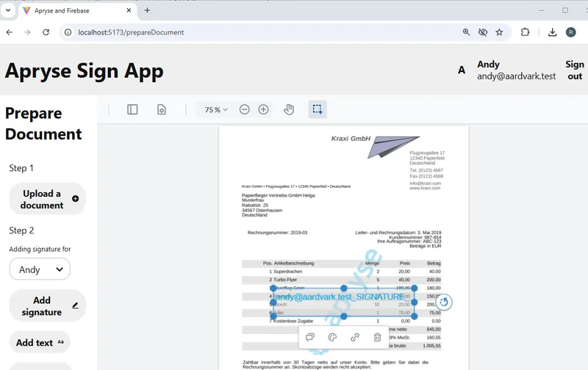Viewport: 588px width, 370px height.
Task: Reload the current page
Action: coord(46,32)
